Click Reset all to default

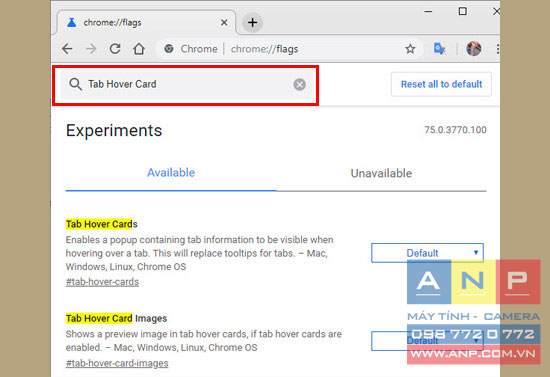point(441,84)
